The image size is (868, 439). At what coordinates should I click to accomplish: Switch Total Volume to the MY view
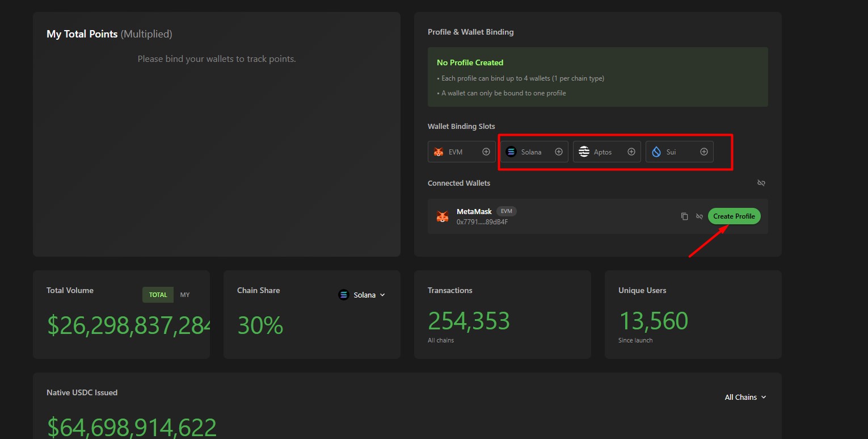pos(185,295)
